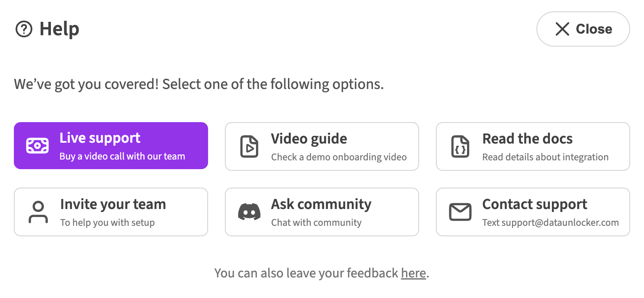The height and width of the screenshot is (298, 644).
Task: Choose the Contact support option
Action: pos(533,212)
